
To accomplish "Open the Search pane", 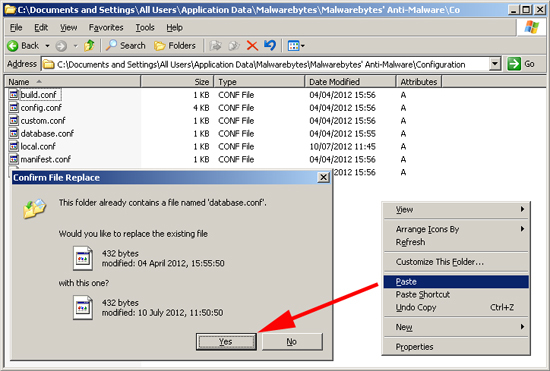I will (126, 46).
